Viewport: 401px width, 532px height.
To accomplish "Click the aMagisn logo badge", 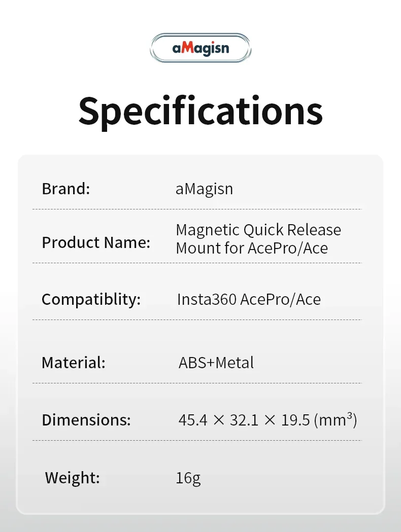I will click(201, 49).
